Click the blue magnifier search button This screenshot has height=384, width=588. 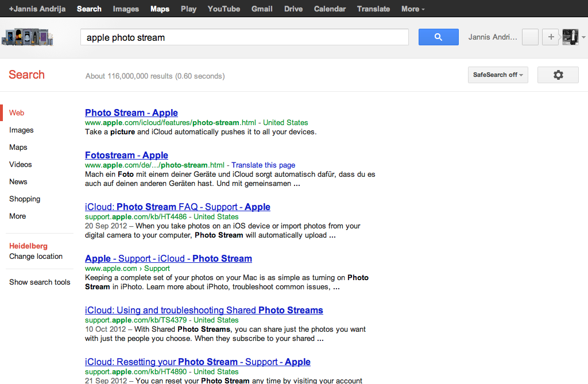(x=438, y=37)
